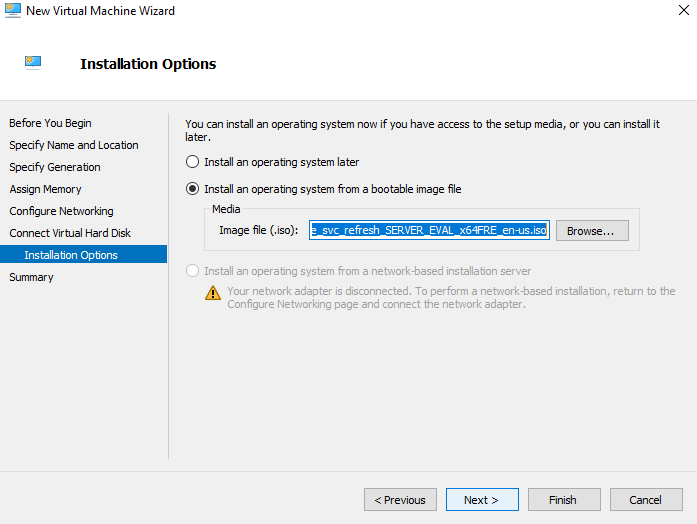This screenshot has width=697, height=524.
Task: Select the Installation Options step
Action: pos(84,255)
